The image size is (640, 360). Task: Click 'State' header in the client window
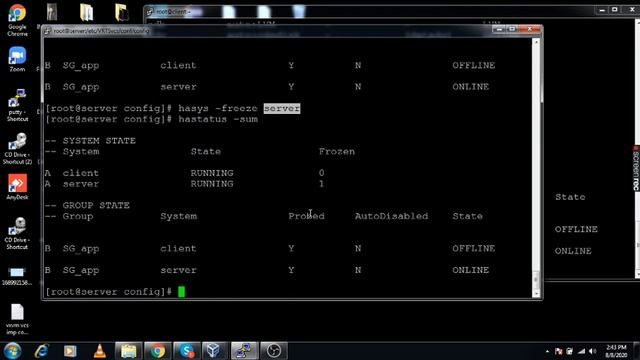click(x=570, y=197)
